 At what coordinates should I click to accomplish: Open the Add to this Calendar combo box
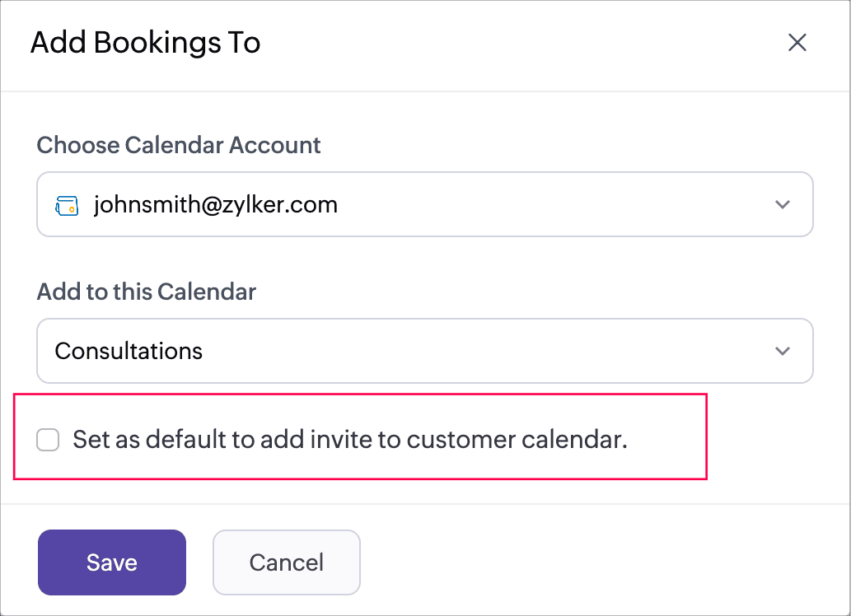pyautogui.click(x=425, y=351)
